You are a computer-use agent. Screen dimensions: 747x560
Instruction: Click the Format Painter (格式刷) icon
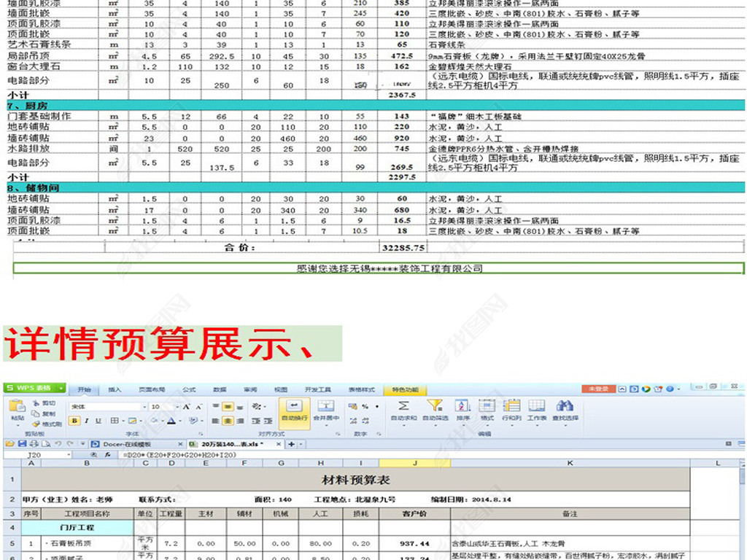(x=47, y=424)
